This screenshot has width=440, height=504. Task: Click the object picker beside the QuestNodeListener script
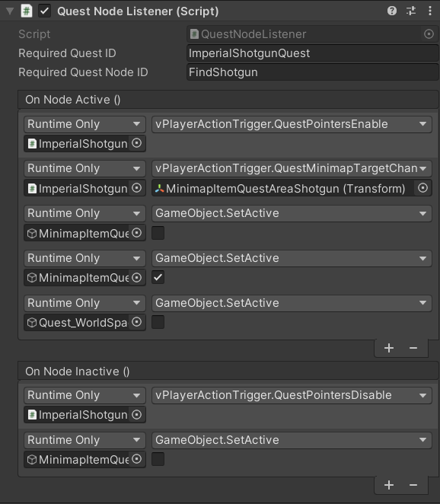tap(429, 34)
